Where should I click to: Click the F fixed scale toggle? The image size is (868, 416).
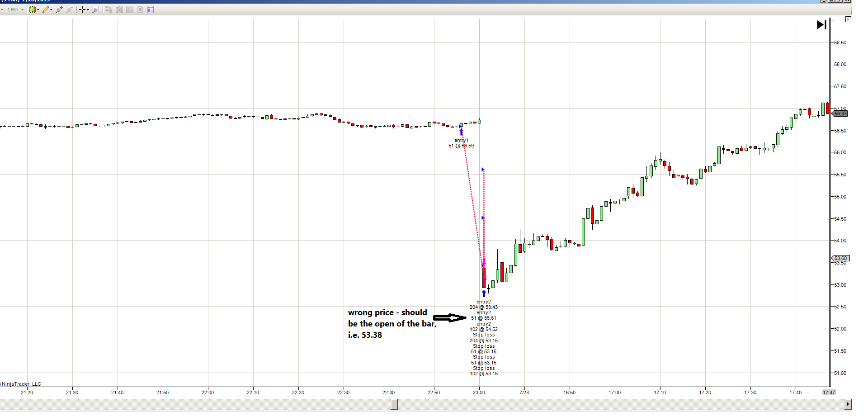848,19
